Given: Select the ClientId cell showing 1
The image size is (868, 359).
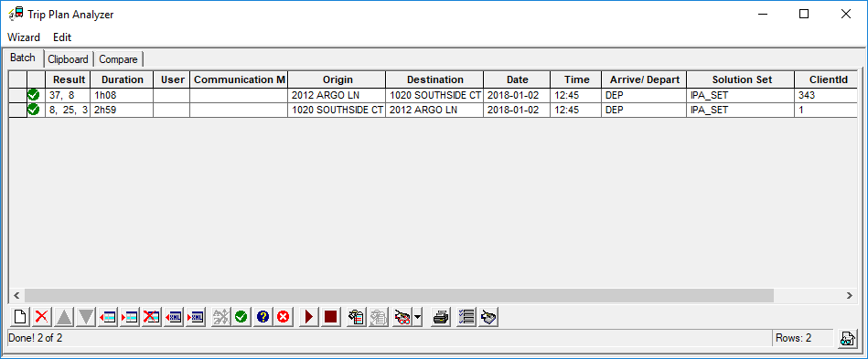Looking at the screenshot, I should click(x=826, y=110).
